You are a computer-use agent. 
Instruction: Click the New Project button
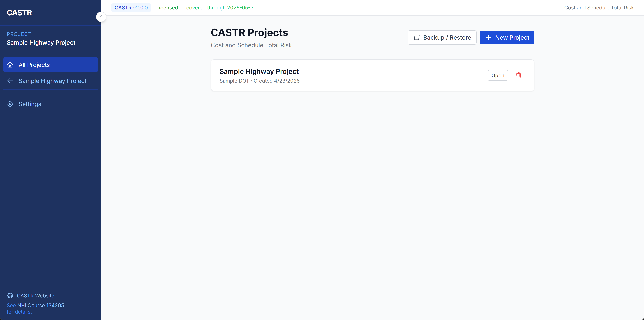pyautogui.click(x=507, y=37)
